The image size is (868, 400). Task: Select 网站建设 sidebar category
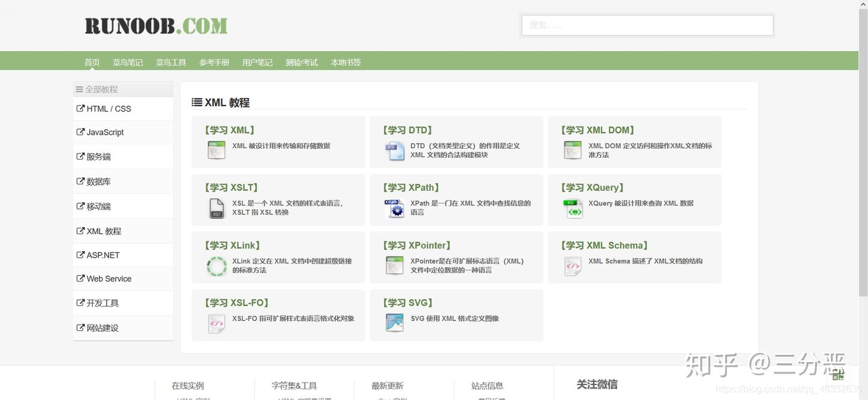(123, 328)
